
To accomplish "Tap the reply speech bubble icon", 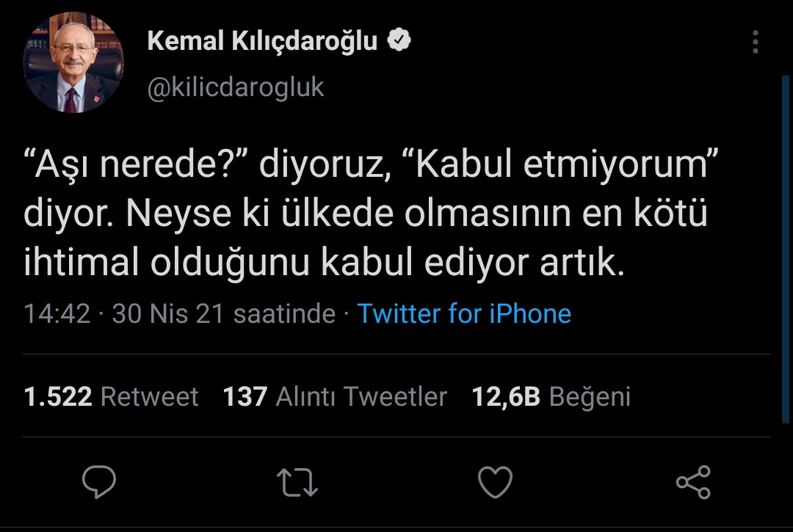I will coord(99,482).
